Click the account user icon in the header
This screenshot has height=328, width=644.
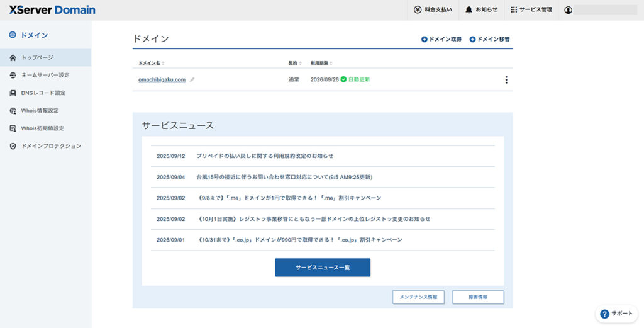(x=569, y=10)
